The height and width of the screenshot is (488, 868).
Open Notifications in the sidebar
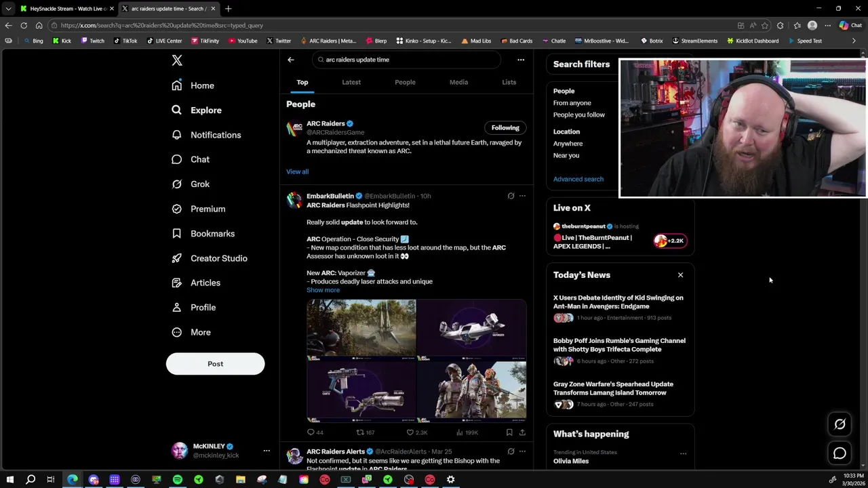pyautogui.click(x=206, y=135)
